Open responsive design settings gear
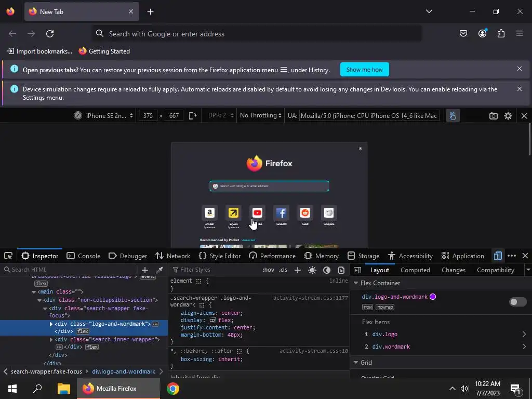 point(508,116)
